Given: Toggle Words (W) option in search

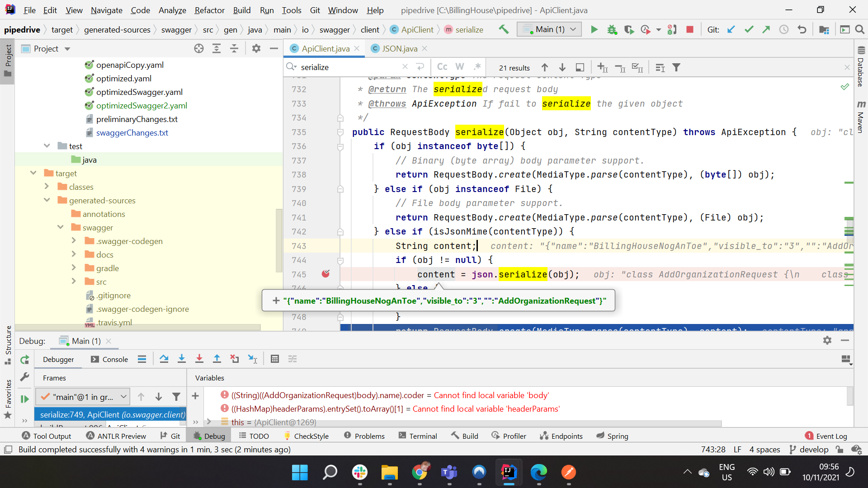Looking at the screenshot, I should (x=460, y=67).
